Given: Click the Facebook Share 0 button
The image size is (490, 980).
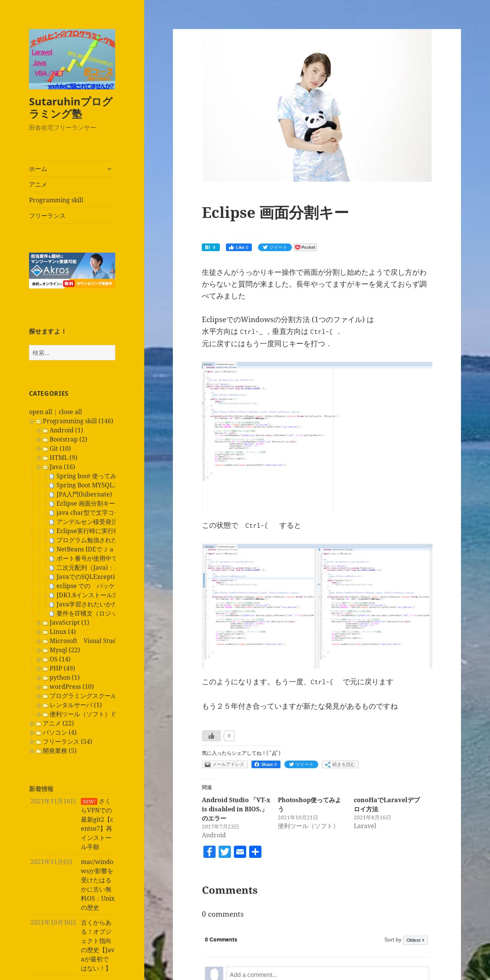Looking at the screenshot, I should coord(266,764).
